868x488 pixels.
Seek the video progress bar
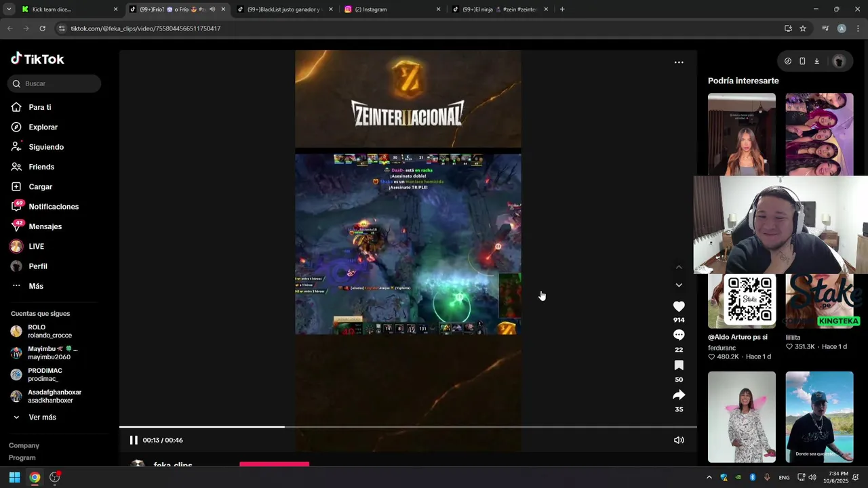[408, 427]
